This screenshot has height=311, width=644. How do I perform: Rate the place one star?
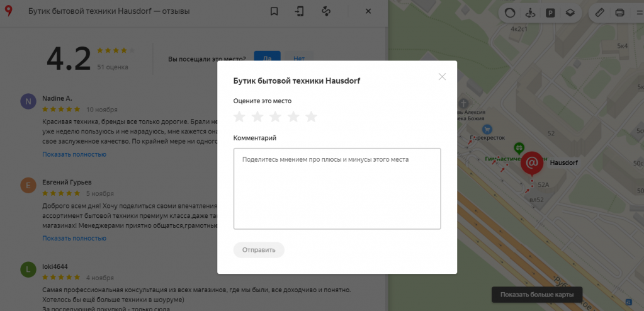[x=239, y=116]
